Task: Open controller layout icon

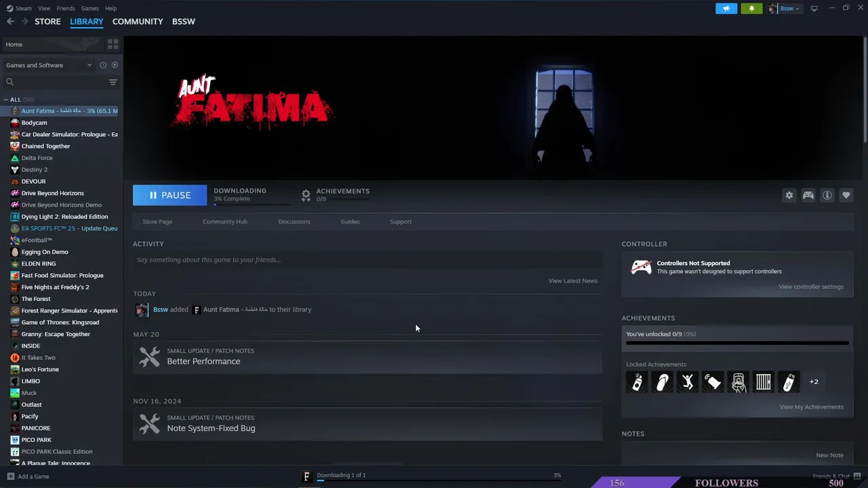Action: point(808,195)
